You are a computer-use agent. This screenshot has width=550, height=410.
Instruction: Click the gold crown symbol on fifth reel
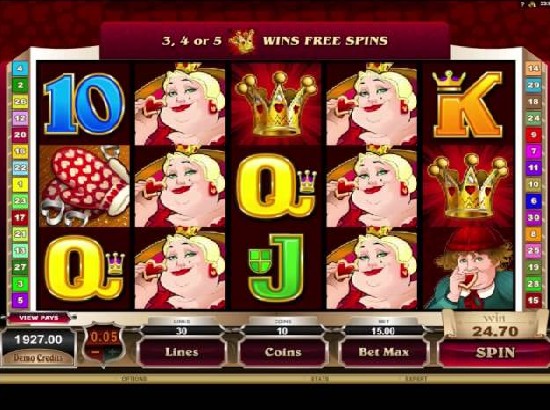tap(469, 186)
